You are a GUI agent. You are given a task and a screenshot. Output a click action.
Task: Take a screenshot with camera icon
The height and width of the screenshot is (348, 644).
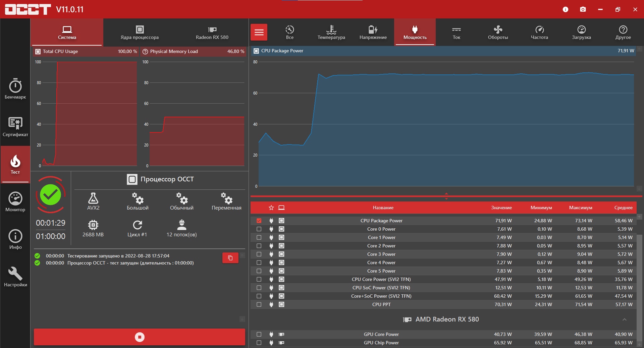[x=583, y=9]
